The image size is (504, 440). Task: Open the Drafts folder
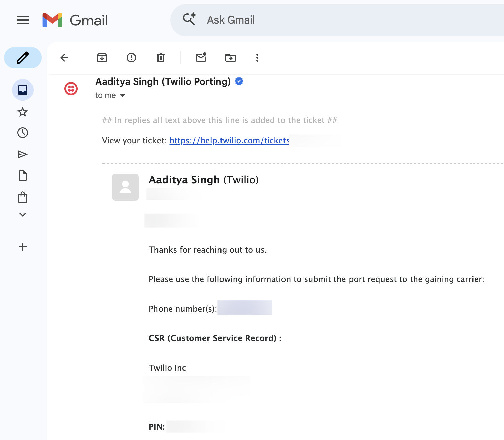(23, 176)
